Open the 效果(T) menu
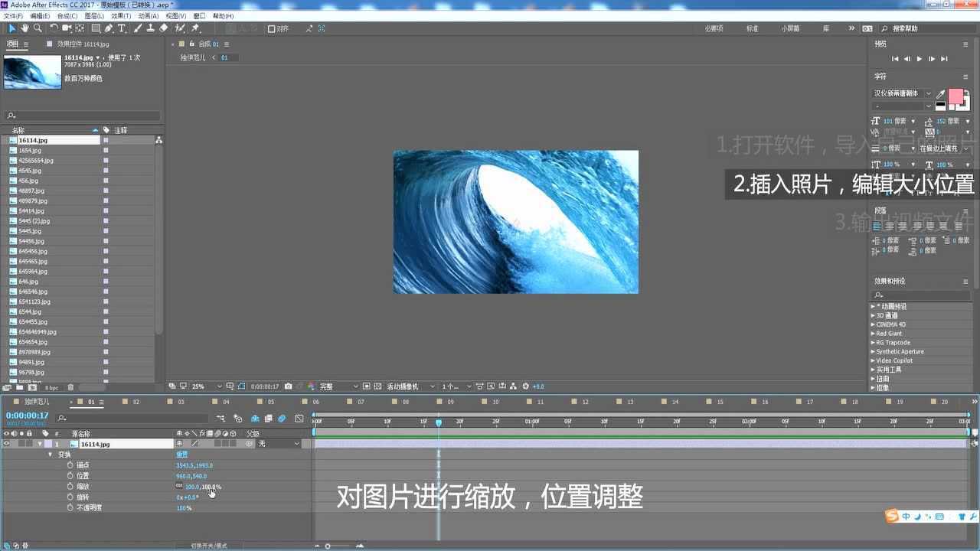 point(120,16)
